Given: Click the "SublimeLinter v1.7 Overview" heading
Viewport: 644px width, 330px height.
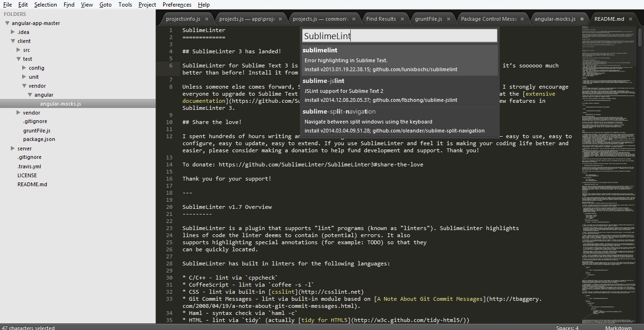Looking at the screenshot, I should 227,207.
